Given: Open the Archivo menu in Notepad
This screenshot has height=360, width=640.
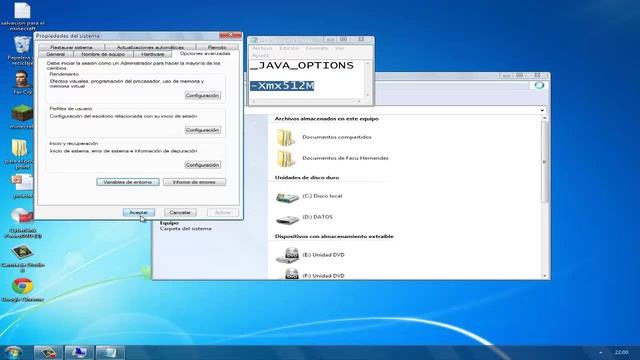Looking at the screenshot, I should coord(262,48).
